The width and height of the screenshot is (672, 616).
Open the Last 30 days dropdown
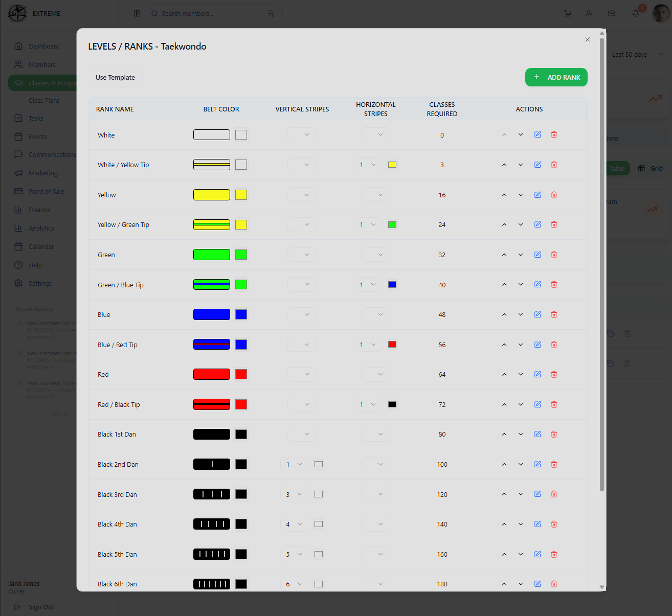pyautogui.click(x=637, y=54)
